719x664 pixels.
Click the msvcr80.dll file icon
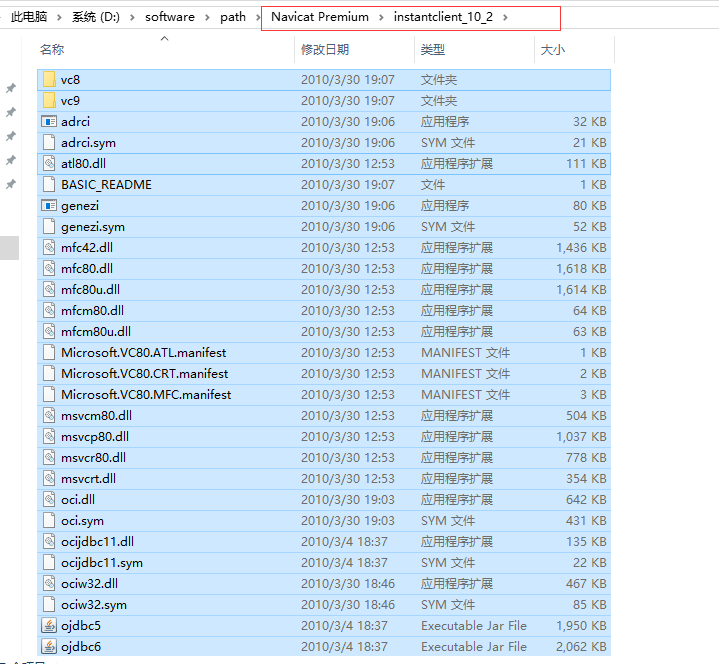(x=49, y=458)
